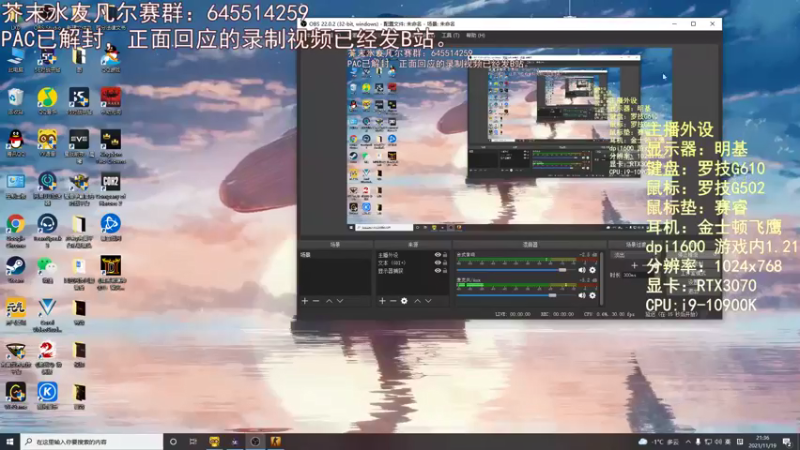Move source down in Sources panel
This screenshot has height=450, width=800.
point(428,301)
